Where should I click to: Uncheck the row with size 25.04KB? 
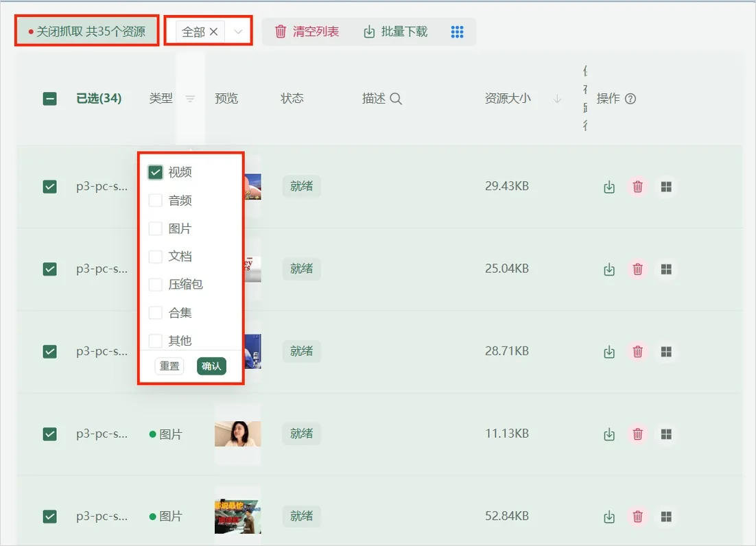(49, 269)
